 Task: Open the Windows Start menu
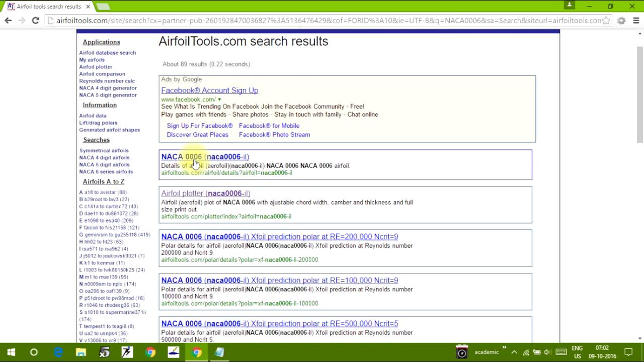click(x=11, y=352)
